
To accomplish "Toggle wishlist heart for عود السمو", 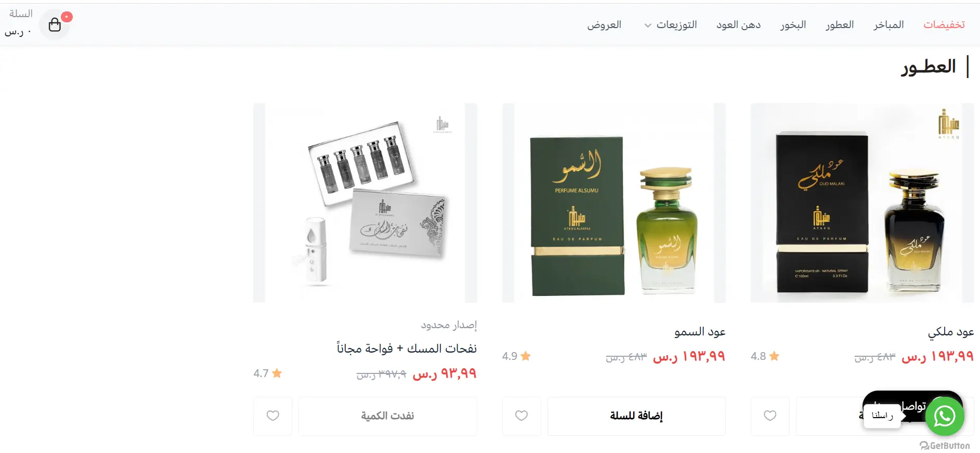I will [x=521, y=416].
